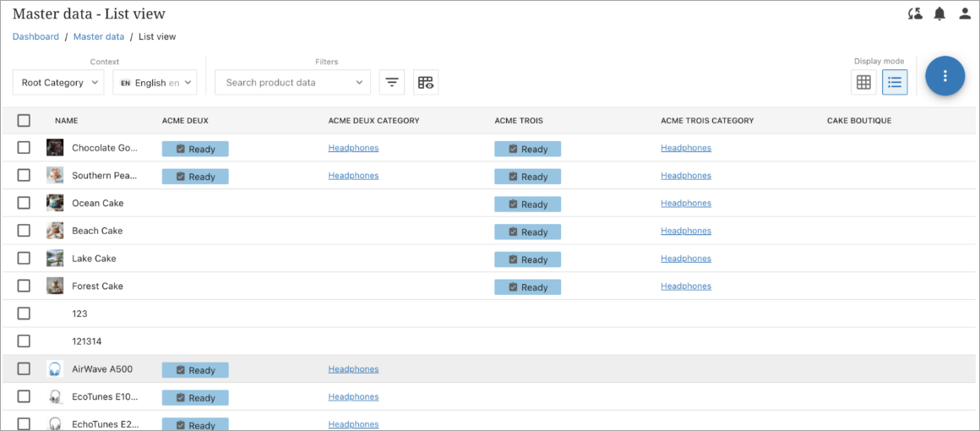Switch to grid display mode
980x431 pixels.
pos(863,82)
